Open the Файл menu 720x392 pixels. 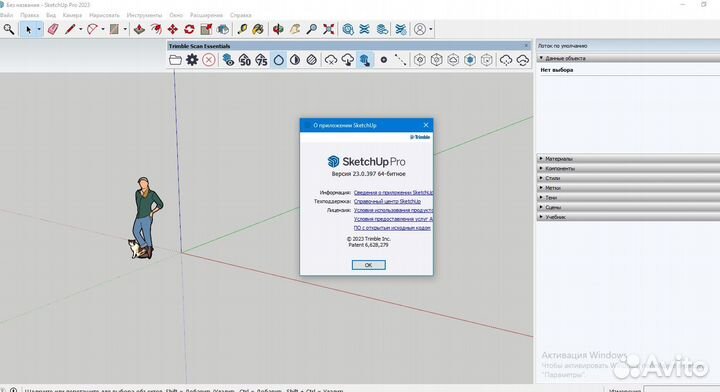coord(6,15)
